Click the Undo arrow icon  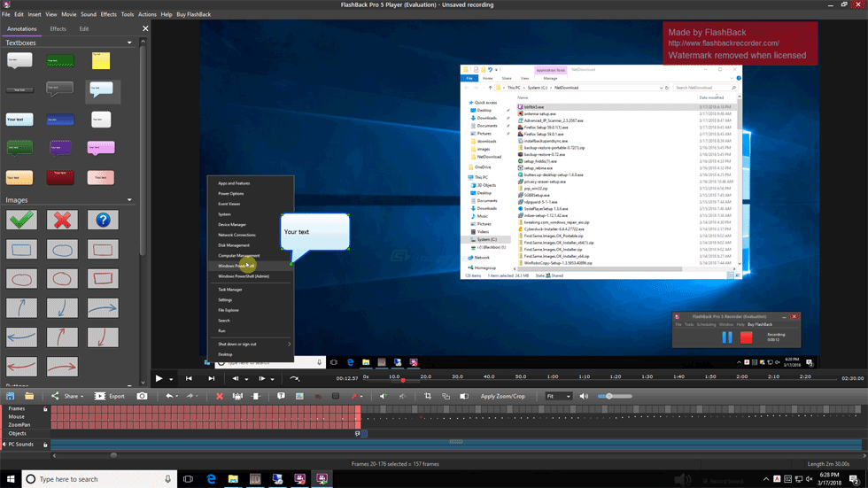[x=169, y=396]
